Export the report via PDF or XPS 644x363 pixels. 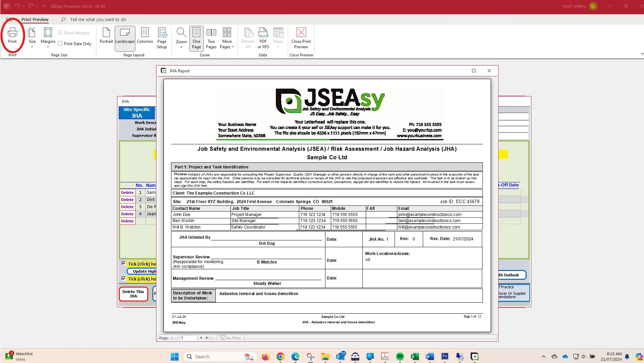[263, 37]
